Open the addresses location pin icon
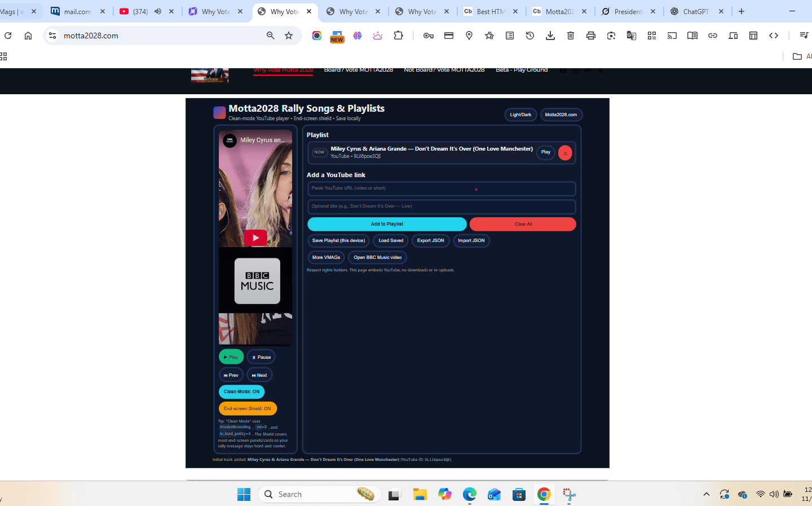812x506 pixels. 469,36
